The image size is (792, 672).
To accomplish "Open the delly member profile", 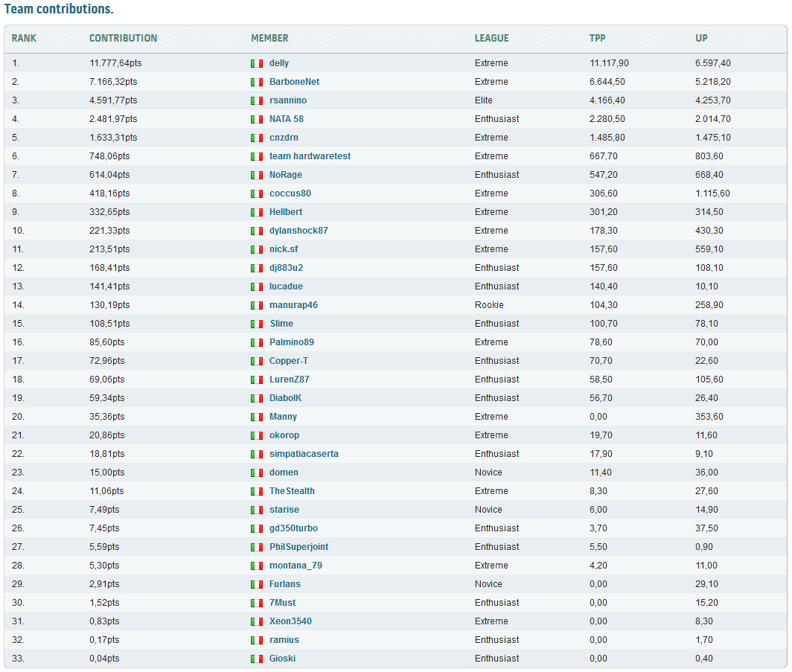I will point(279,63).
